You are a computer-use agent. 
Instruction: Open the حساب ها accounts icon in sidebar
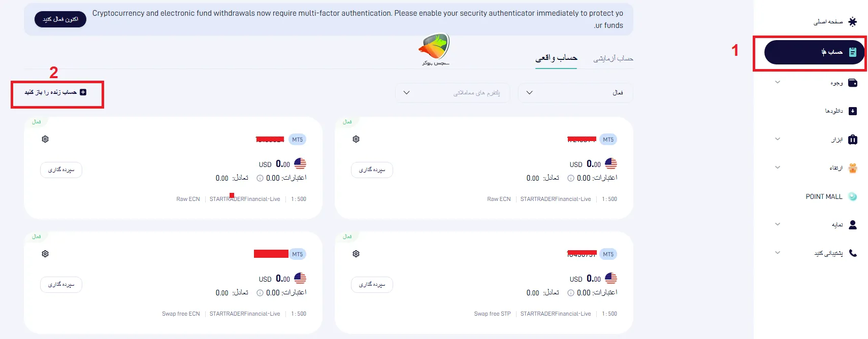853,52
